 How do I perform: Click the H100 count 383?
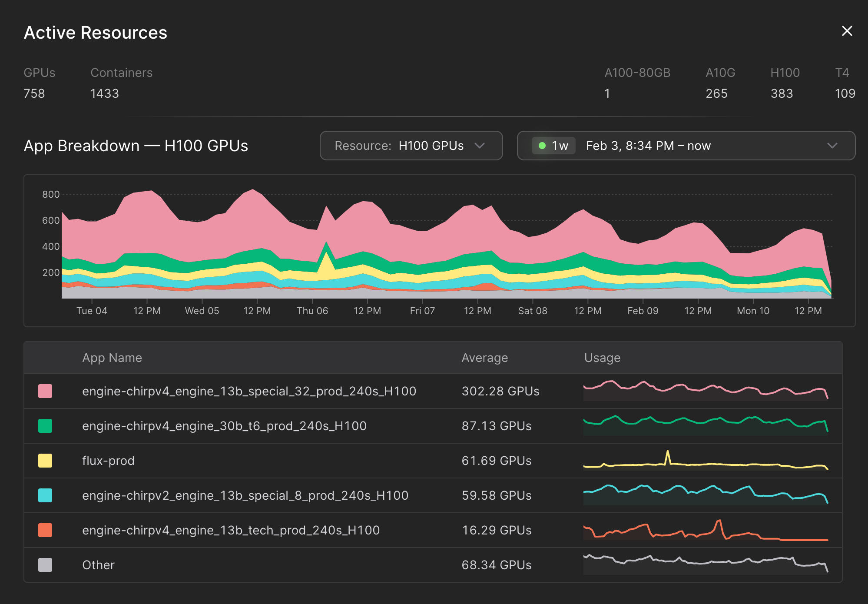point(782,93)
